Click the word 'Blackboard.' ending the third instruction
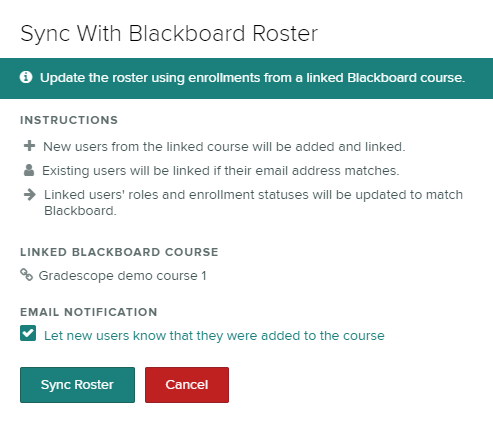The image size is (493, 423). coord(80,211)
